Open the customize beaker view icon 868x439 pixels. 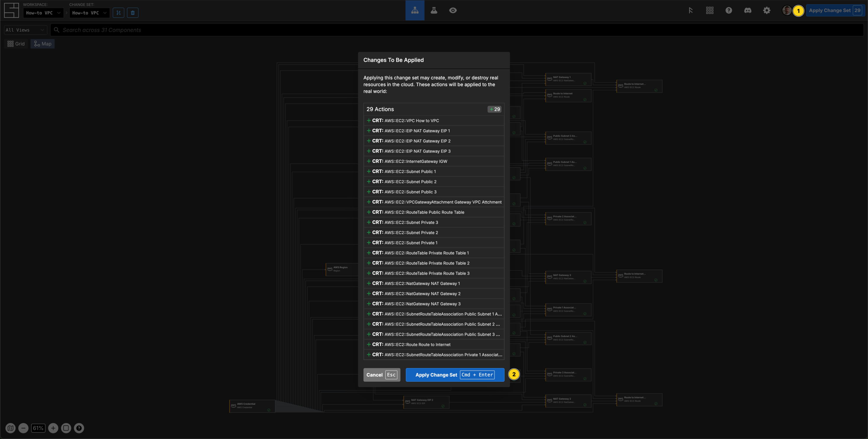[434, 10]
